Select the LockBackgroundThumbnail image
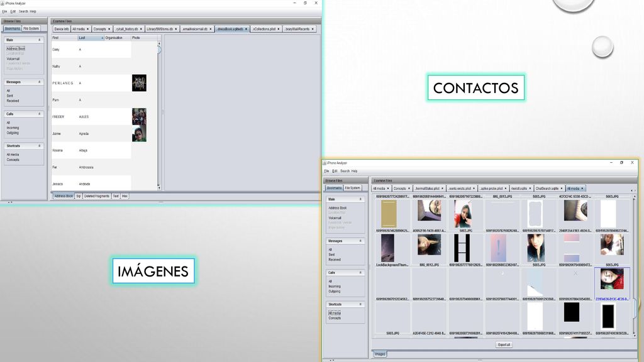 387,248
